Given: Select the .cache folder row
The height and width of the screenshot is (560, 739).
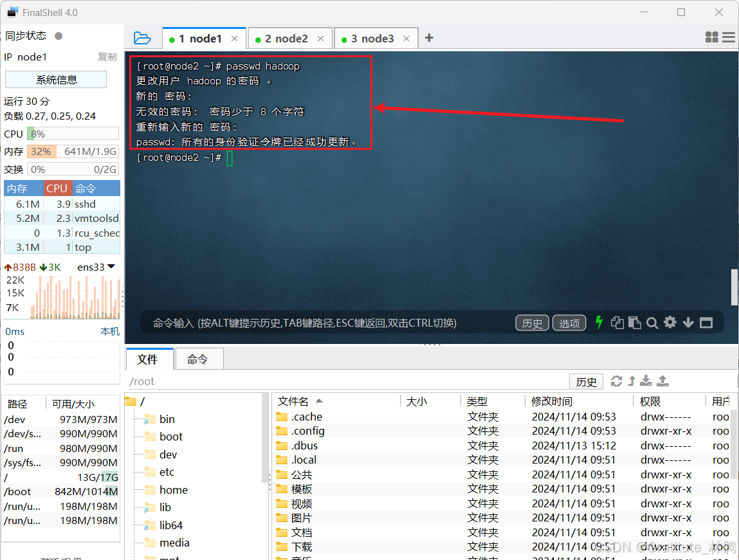Looking at the screenshot, I should 501,417.
